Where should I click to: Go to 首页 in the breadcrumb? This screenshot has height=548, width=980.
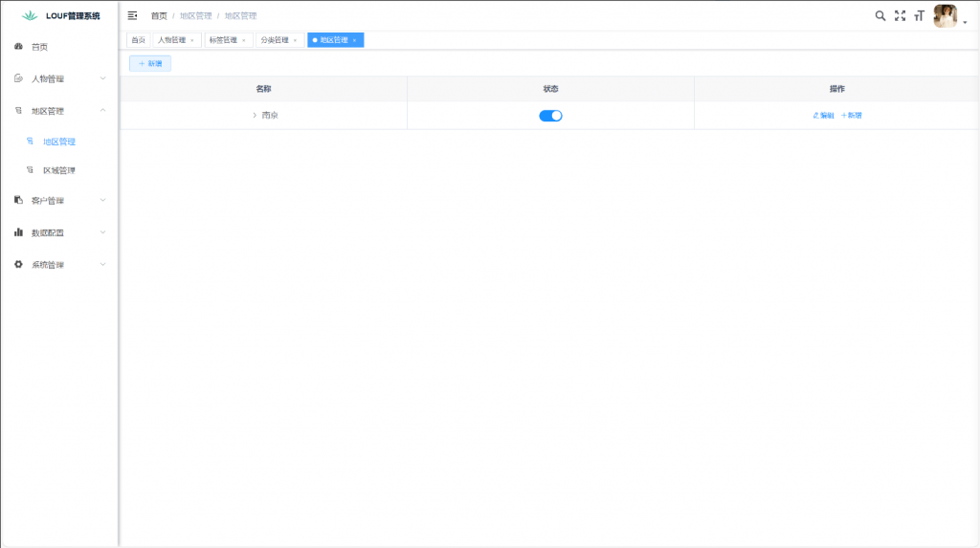159,15
